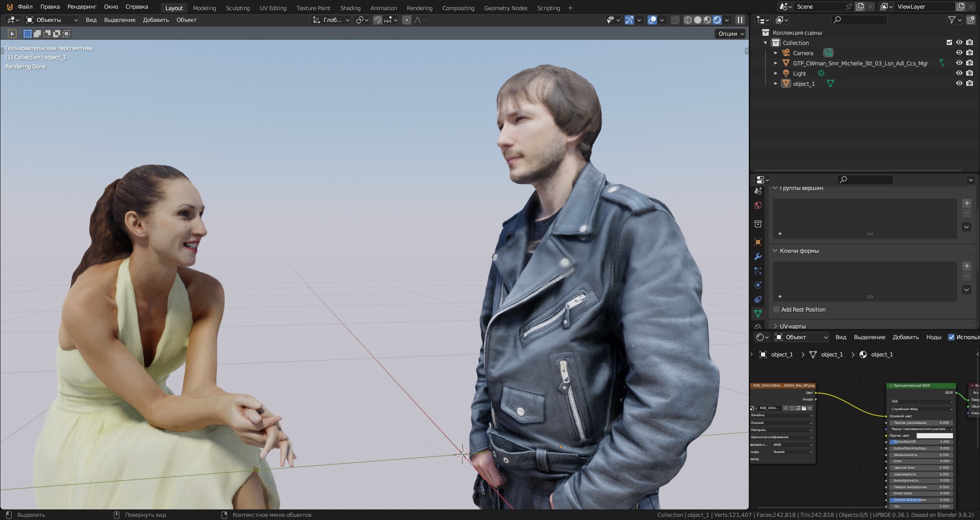Toggle X-ray view in viewport header
The width and height of the screenshot is (980, 520).
tap(675, 20)
